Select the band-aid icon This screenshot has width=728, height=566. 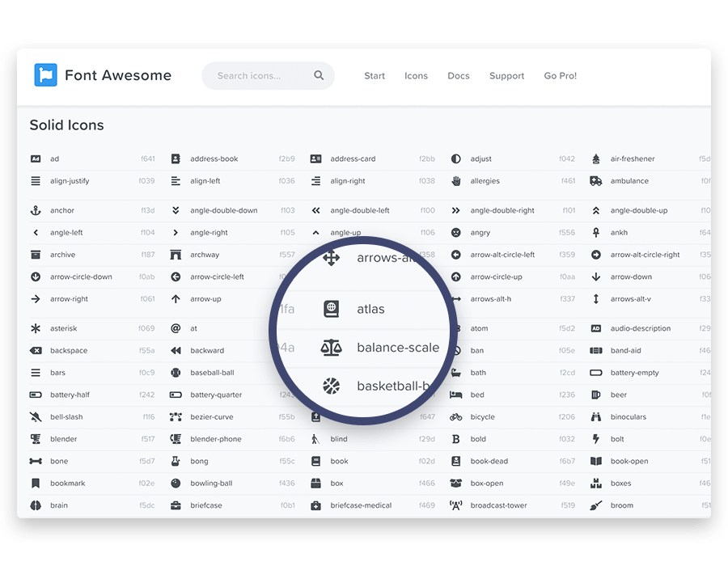click(x=596, y=350)
